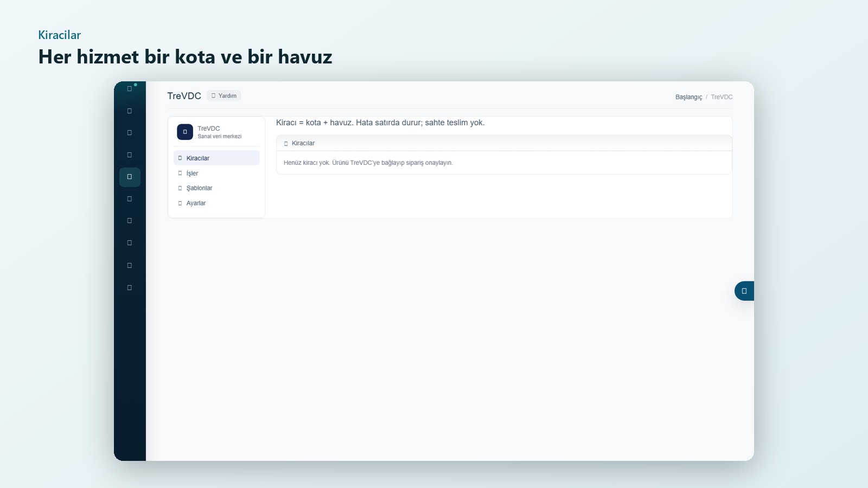Click the sidebar icon with teal dot

pyautogui.click(x=130, y=88)
